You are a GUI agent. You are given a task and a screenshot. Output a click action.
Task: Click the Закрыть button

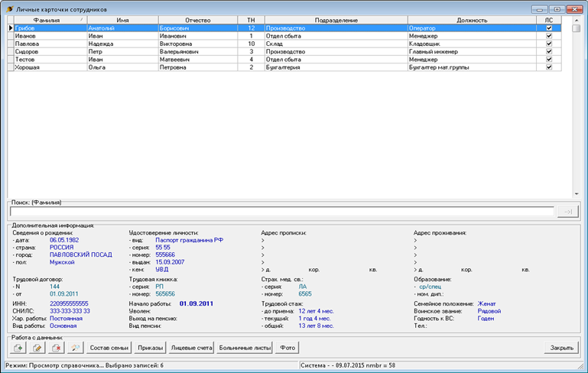561,348
